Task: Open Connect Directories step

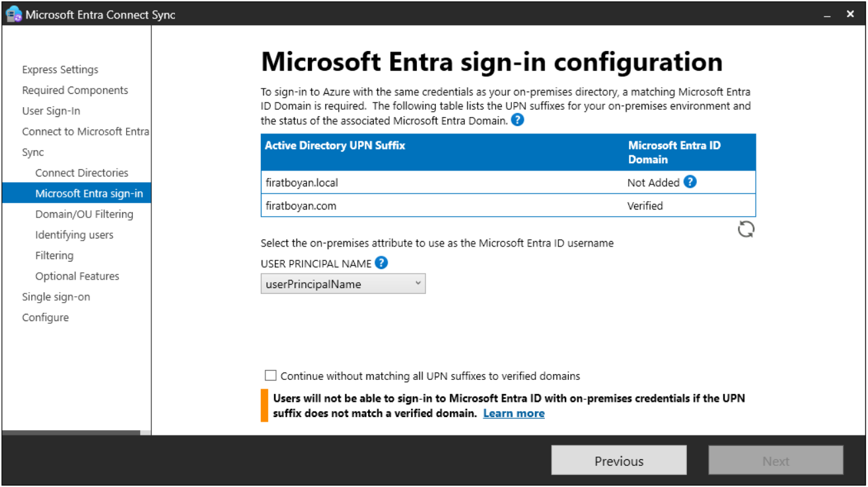Action: pyautogui.click(x=82, y=172)
